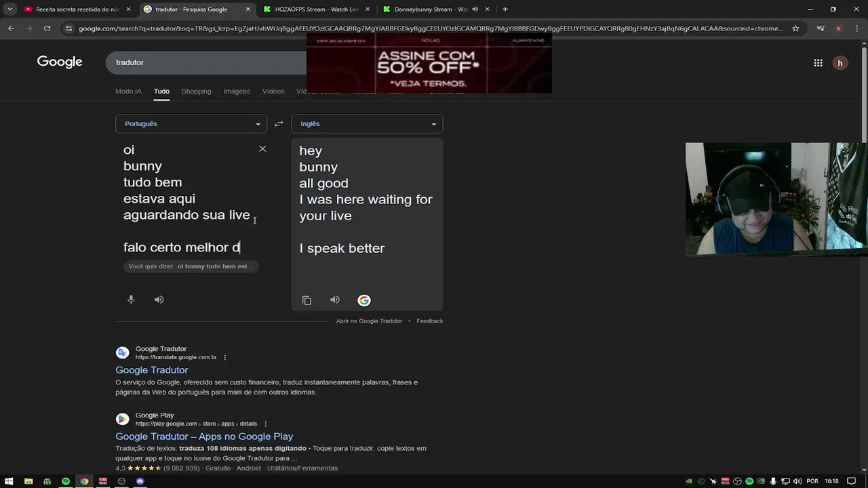This screenshot has width=868, height=488.
Task: Open Google Tradutor – Apps no Google Play
Action: tap(204, 436)
